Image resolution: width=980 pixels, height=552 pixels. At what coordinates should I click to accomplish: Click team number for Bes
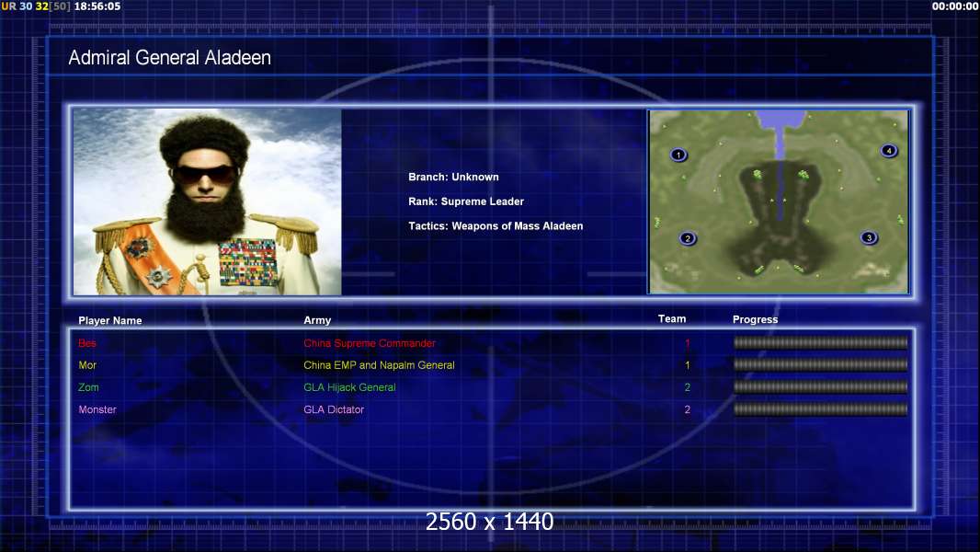pyautogui.click(x=688, y=343)
